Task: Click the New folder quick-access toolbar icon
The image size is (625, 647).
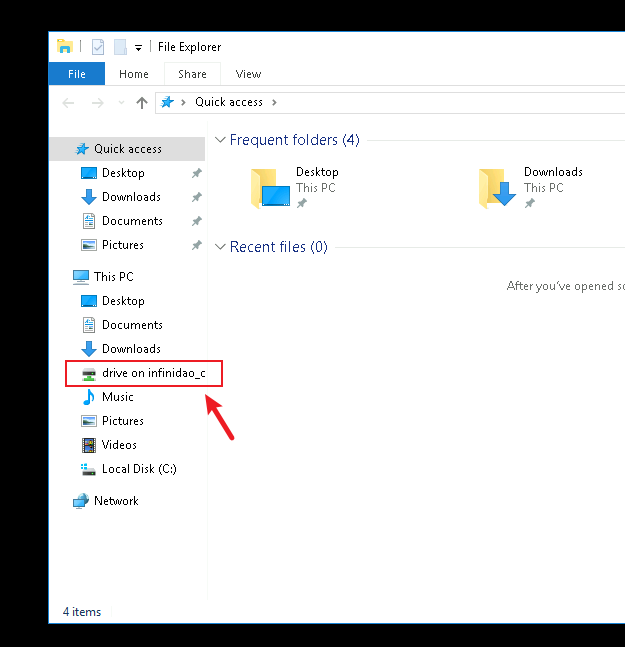Action: tap(120, 47)
